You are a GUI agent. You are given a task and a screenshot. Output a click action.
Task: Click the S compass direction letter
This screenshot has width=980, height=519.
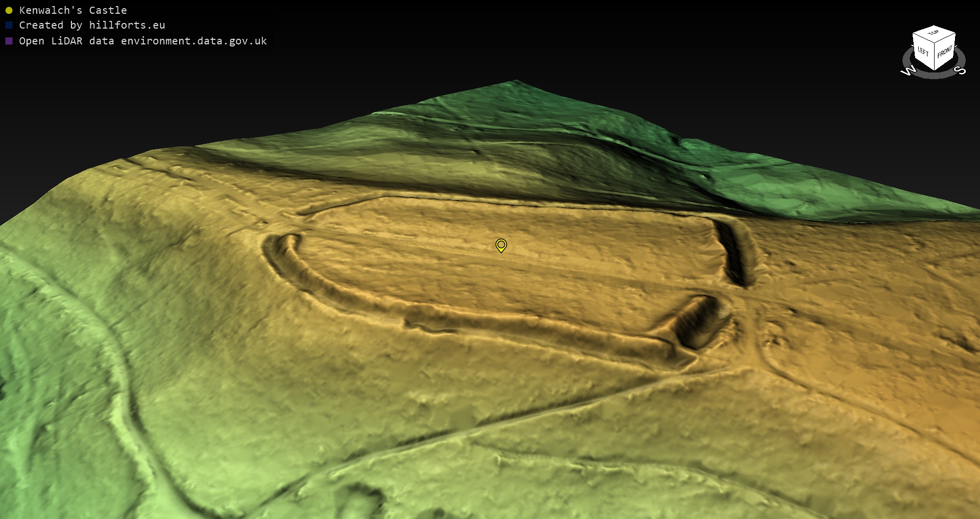click(x=960, y=70)
